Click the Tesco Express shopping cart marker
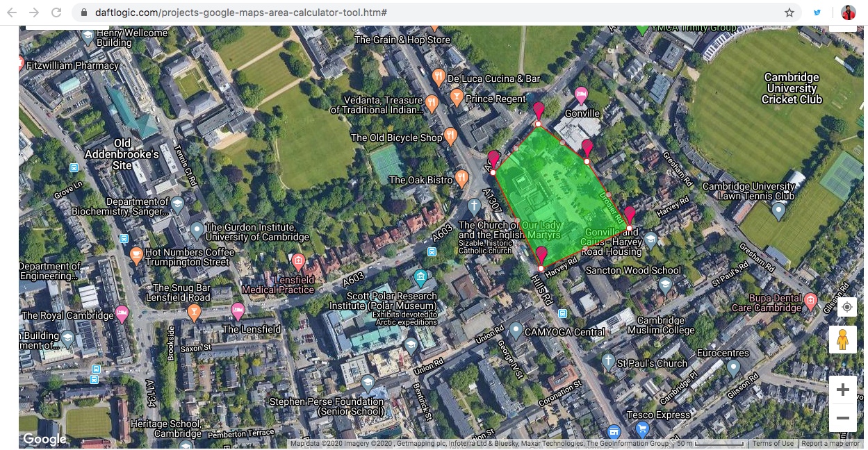This screenshot has width=868, height=450. point(642,430)
